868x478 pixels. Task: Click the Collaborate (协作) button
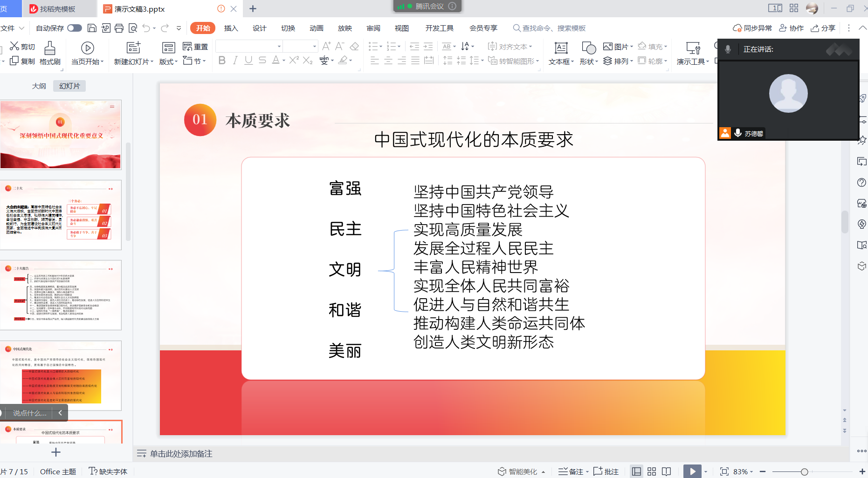click(792, 28)
